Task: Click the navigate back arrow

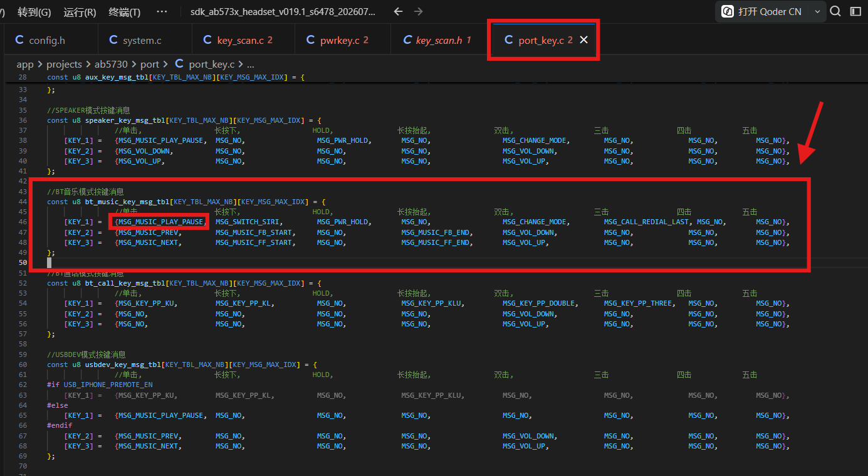Action: 398,12
